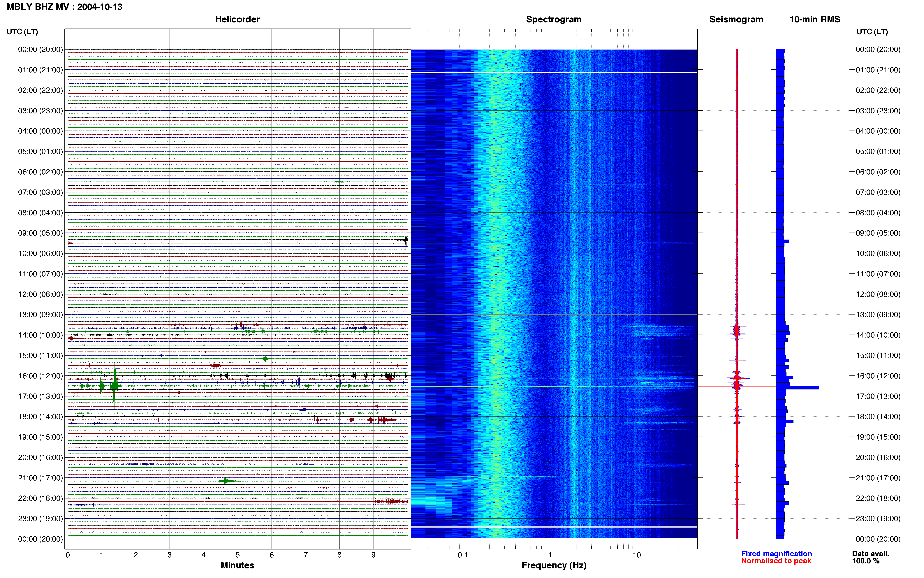Click minute tick label '9' under helicorder
The height and width of the screenshot is (578, 924).
click(374, 555)
